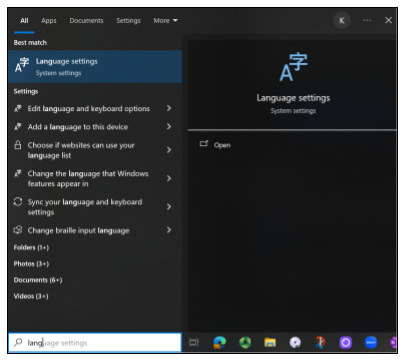Click language icon beside Edit language and keyboard
Viewport: 409px width, 360px height.
[x=18, y=108]
